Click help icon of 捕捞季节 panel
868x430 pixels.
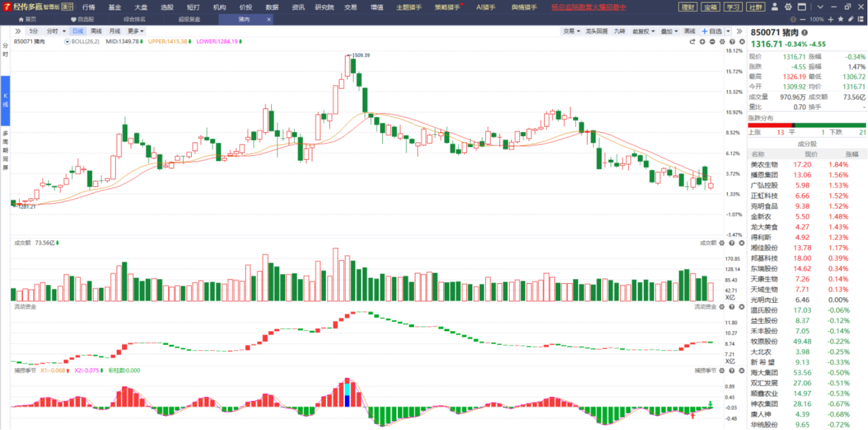(732, 370)
